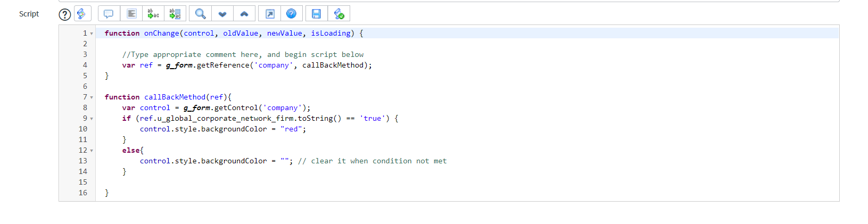Open script field help question mark

pos(64,14)
